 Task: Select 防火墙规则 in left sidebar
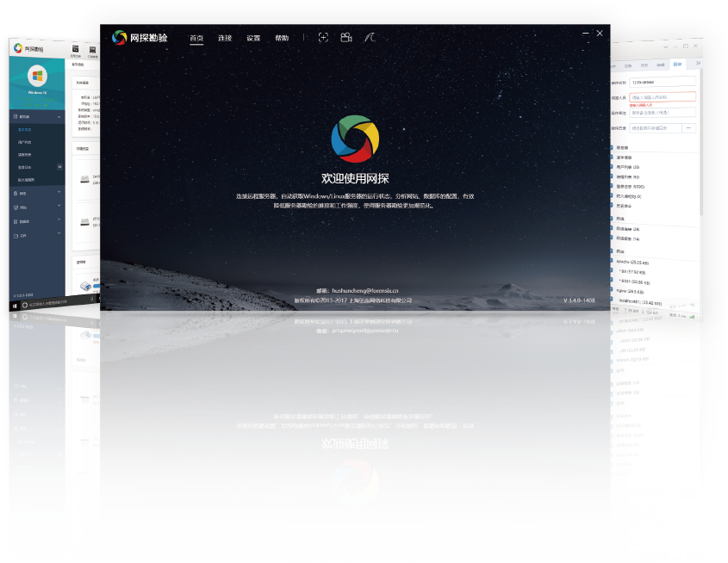tap(26, 180)
